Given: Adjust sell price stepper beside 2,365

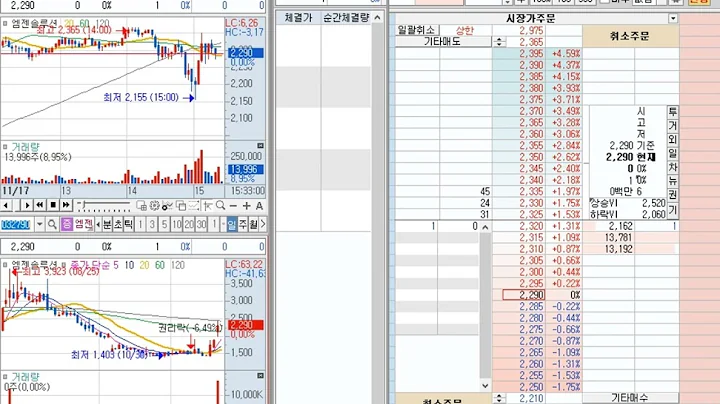Looking at the screenshot, I should [x=499, y=42].
